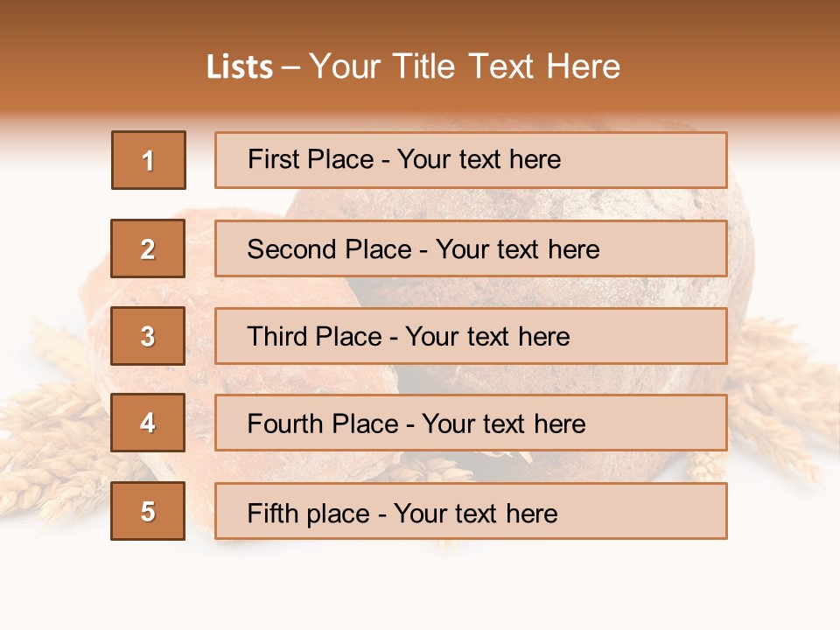Click the number 5 box
The height and width of the screenshot is (630, 840).
pos(148,511)
